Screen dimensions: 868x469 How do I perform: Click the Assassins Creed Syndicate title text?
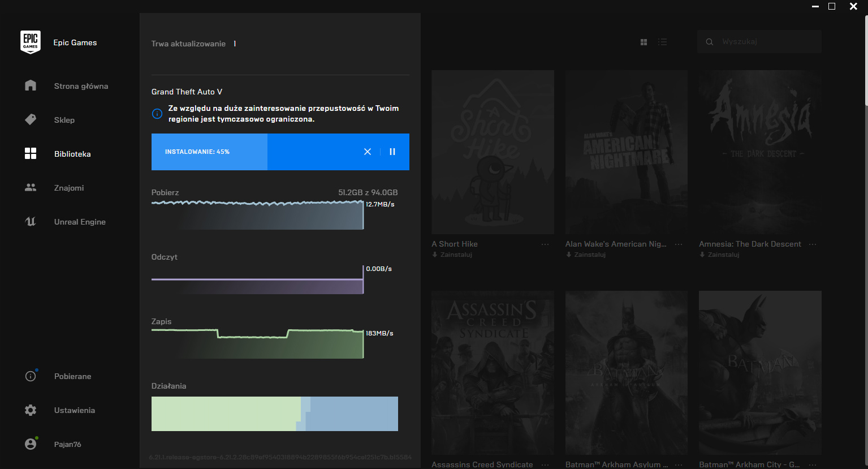tap(482, 464)
